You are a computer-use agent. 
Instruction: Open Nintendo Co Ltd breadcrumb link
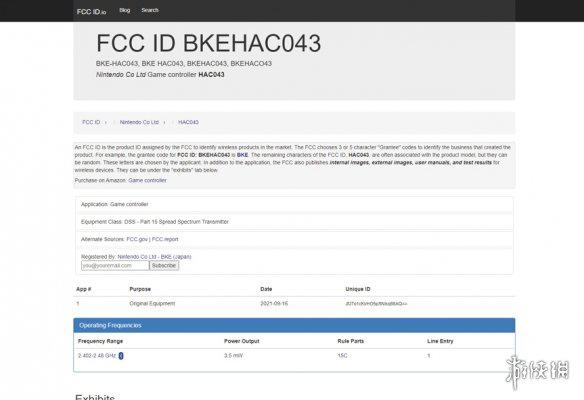[139, 122]
